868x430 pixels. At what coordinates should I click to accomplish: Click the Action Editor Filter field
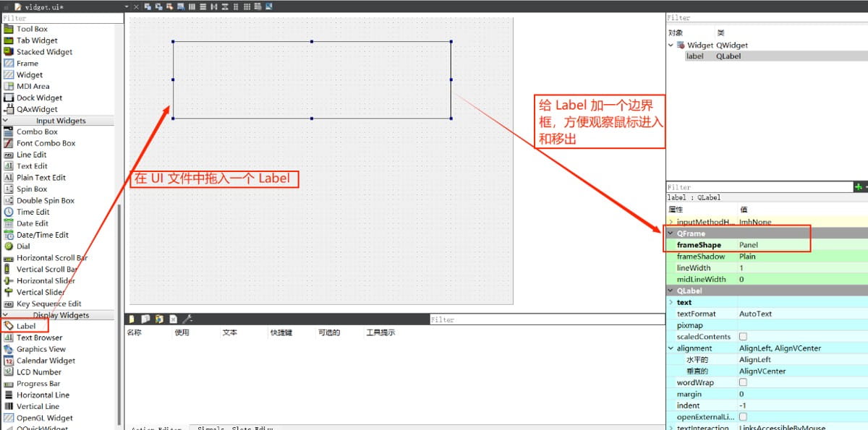tap(547, 319)
